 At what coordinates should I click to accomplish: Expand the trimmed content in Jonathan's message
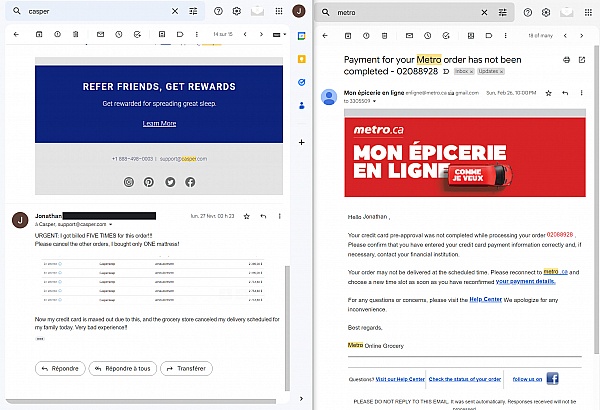39,338
